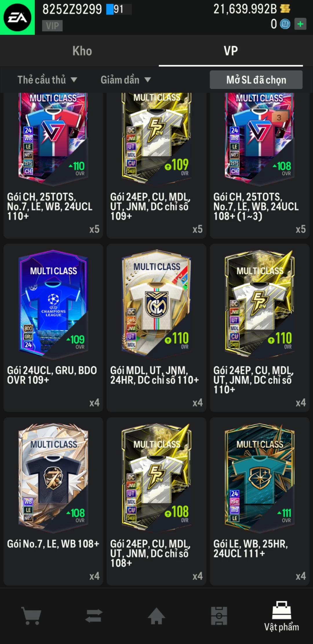The width and height of the screenshot is (313, 644).
Task: Select the Gói No.7, LE, WB 108+ pack
Action: [x=53, y=501]
